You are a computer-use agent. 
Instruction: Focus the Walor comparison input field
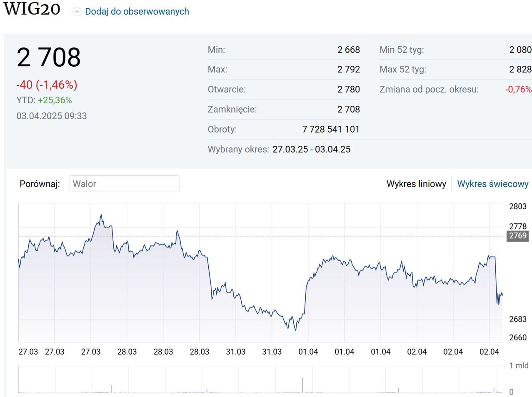pos(124,184)
